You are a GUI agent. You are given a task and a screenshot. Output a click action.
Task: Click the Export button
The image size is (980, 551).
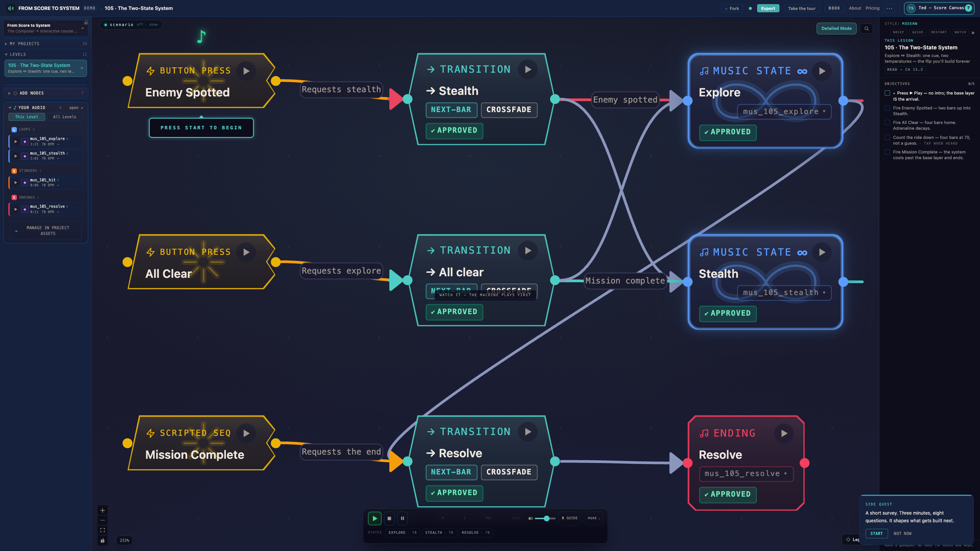pyautogui.click(x=768, y=8)
